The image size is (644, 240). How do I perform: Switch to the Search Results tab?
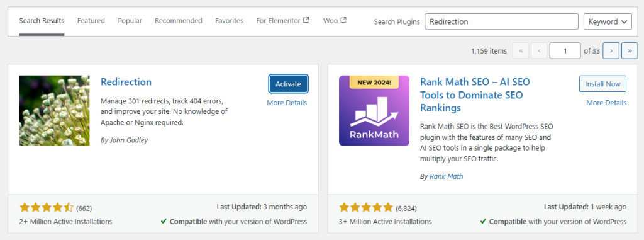(x=42, y=21)
